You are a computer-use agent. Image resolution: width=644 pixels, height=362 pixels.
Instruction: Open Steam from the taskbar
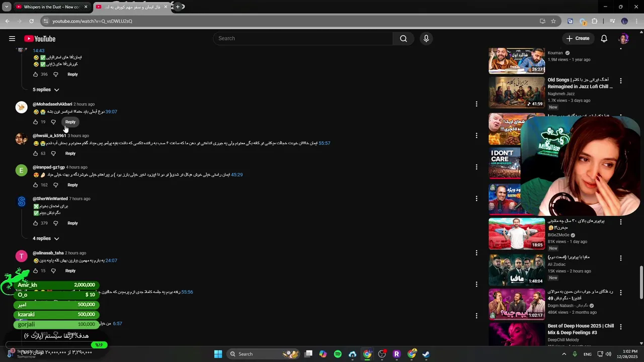click(x=426, y=354)
